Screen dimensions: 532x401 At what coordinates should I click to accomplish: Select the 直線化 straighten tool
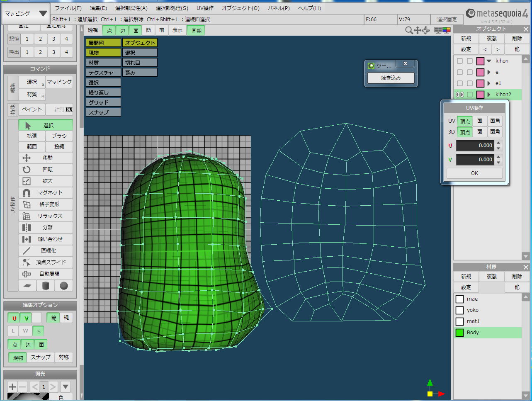click(x=46, y=251)
